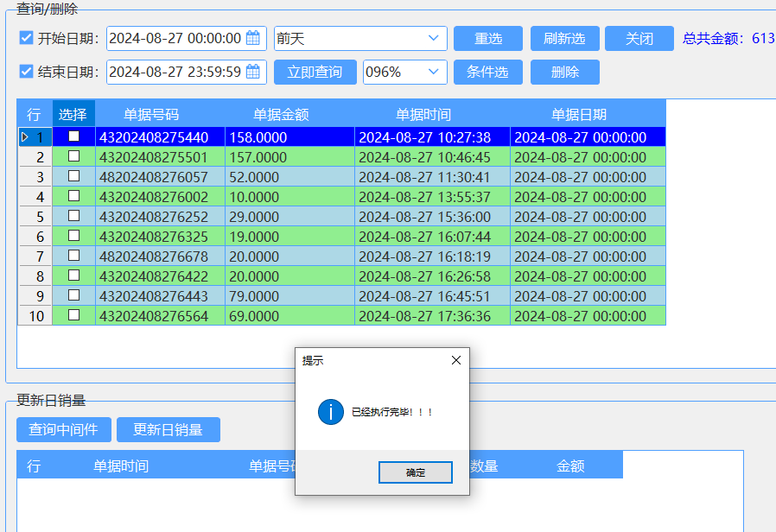
Task: Click the 单据时间 column header
Action: 423,114
